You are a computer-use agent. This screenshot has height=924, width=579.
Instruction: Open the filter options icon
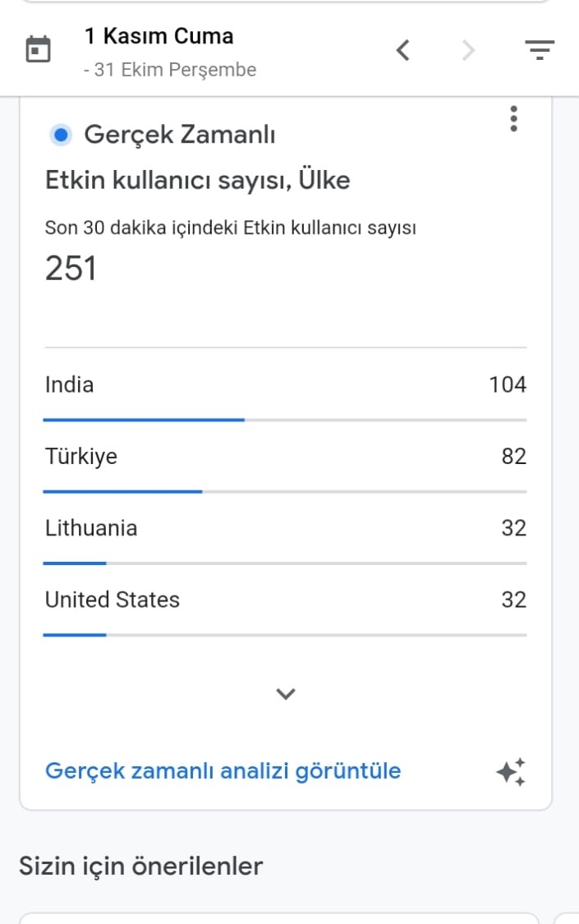click(540, 50)
